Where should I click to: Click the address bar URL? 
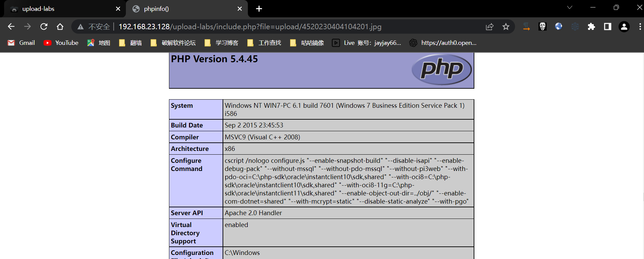coord(250,27)
